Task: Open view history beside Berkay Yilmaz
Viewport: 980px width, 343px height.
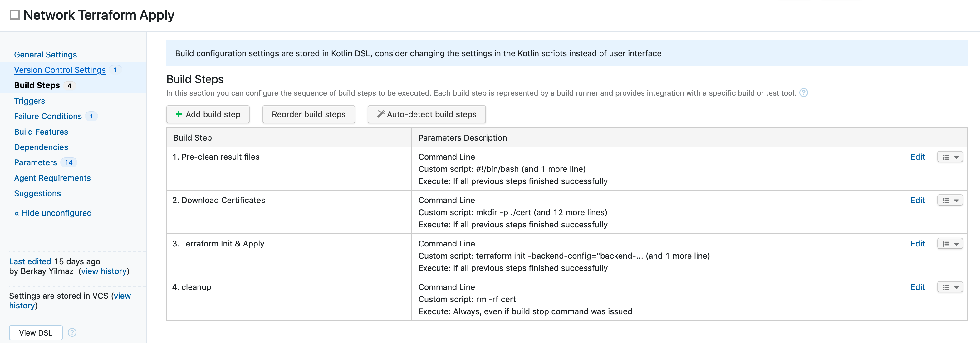Action: pyautogui.click(x=104, y=271)
